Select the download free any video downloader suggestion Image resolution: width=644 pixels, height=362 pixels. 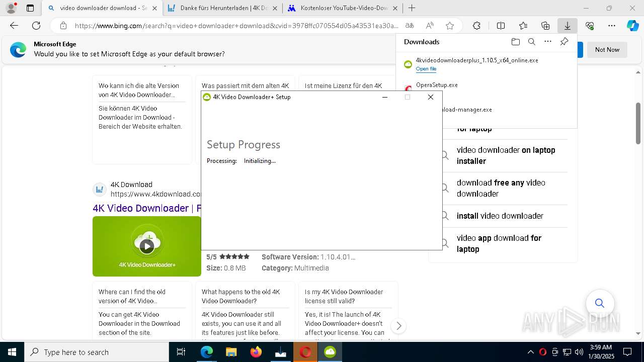coord(506,188)
